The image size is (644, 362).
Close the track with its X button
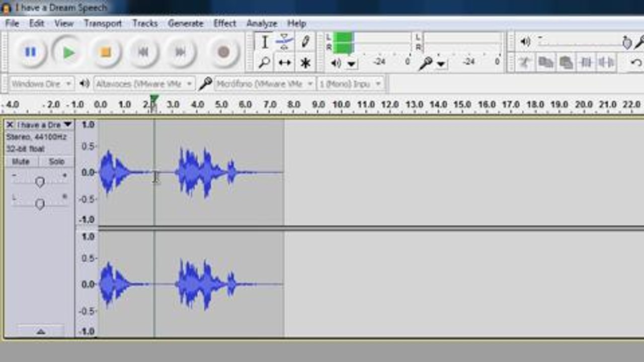(x=10, y=124)
